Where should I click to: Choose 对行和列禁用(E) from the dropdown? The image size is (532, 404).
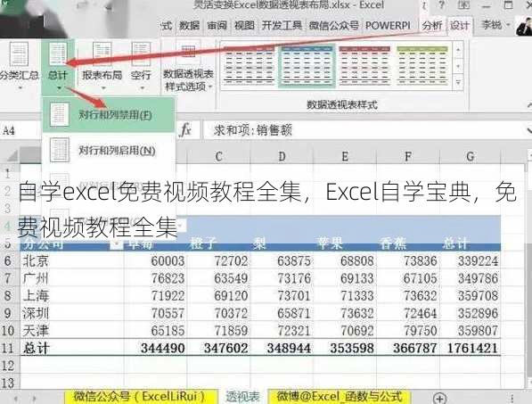click(x=109, y=115)
